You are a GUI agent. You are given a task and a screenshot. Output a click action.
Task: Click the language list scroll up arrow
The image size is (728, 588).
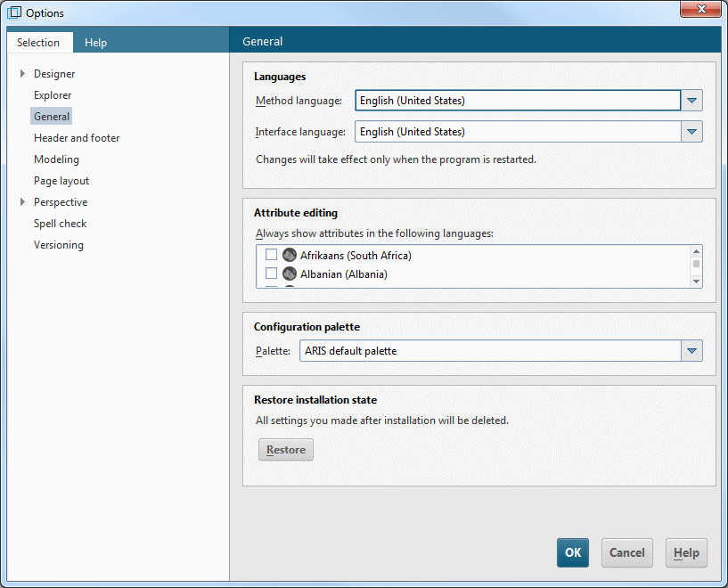point(696,251)
